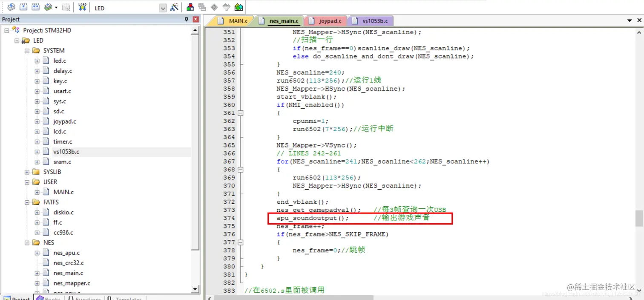Collapse the Project: STM32HD root node
Viewport: 644px width, 300px height.
pyautogui.click(x=6, y=30)
